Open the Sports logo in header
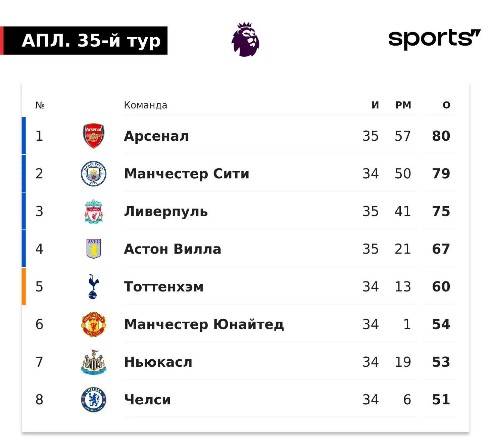The height and width of the screenshot is (448, 490). (434, 39)
